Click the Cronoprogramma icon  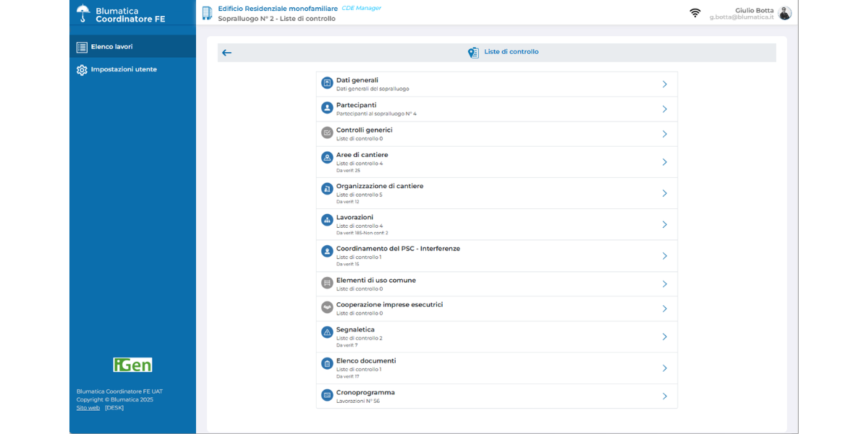pos(327,396)
